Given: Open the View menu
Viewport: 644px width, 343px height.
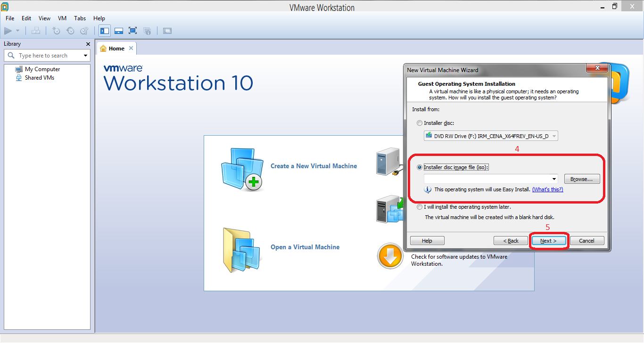Looking at the screenshot, I should [x=44, y=18].
